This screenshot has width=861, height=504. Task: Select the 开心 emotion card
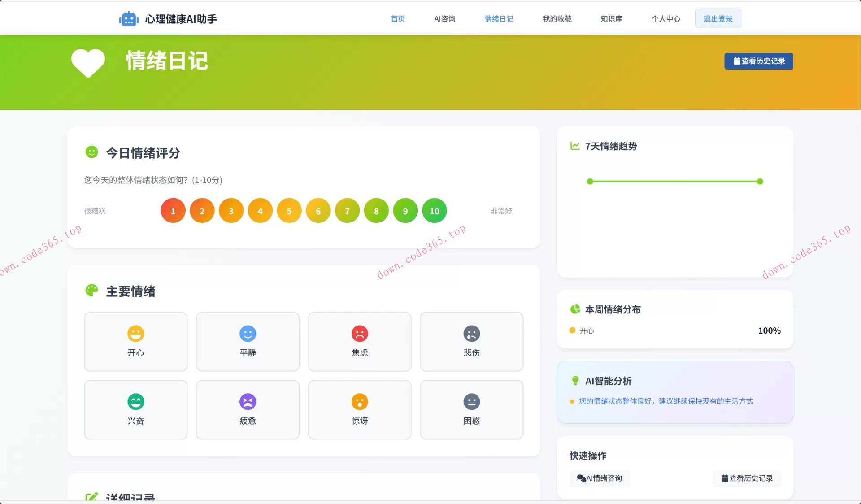point(135,342)
